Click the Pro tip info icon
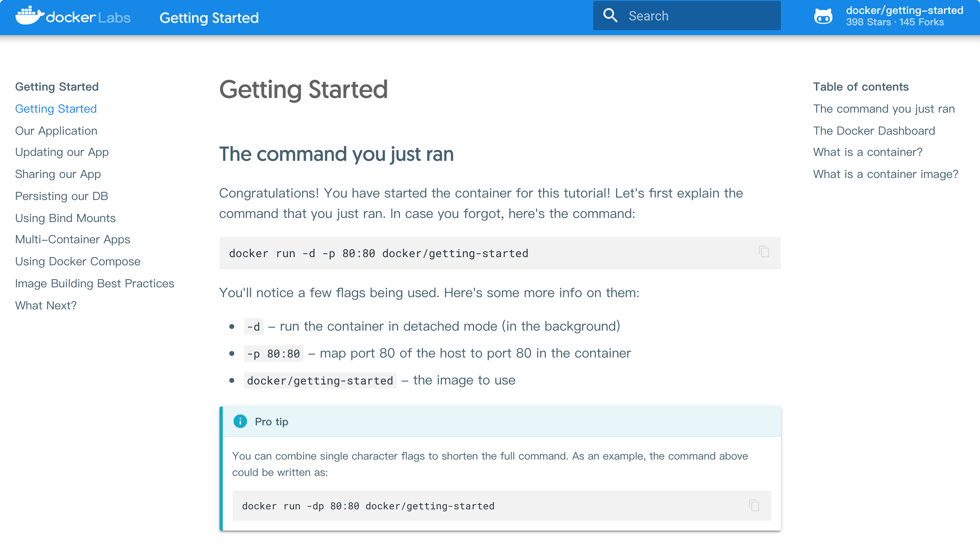980x551 pixels. pyautogui.click(x=240, y=421)
